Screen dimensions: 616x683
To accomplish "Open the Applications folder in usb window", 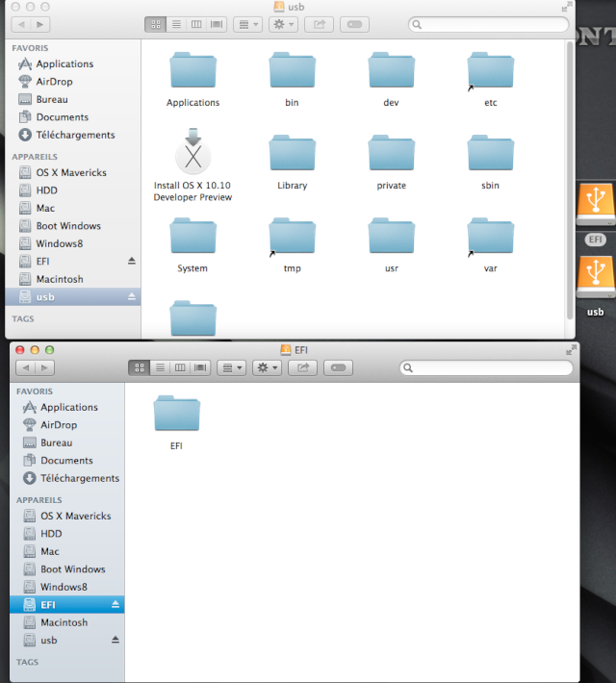I will 192,70.
